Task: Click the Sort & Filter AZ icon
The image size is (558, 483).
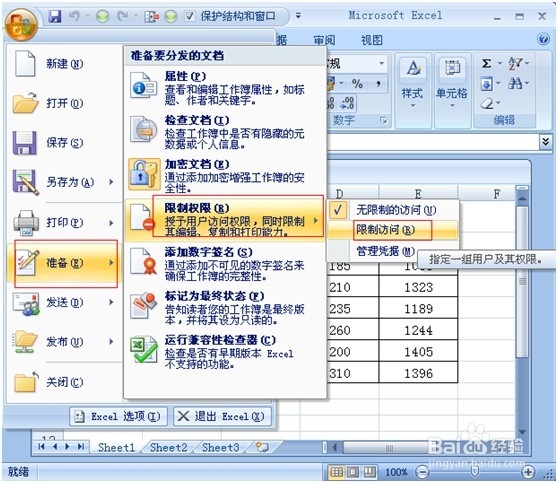Action: click(515, 63)
